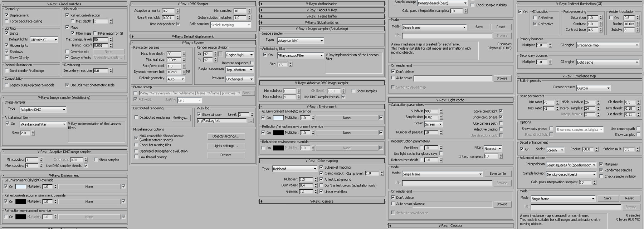Toggle the L lock button beside region X
644x229 pixels.
coord(220,54)
